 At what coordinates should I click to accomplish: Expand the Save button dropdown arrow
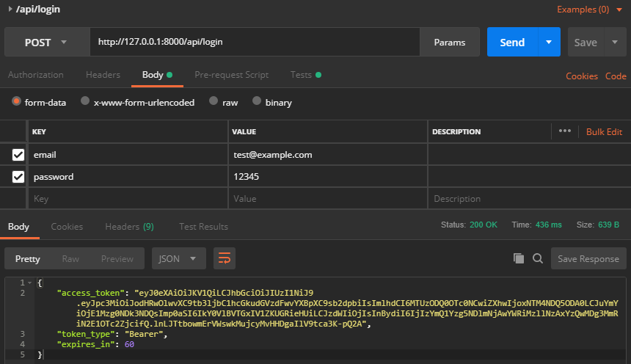click(614, 43)
